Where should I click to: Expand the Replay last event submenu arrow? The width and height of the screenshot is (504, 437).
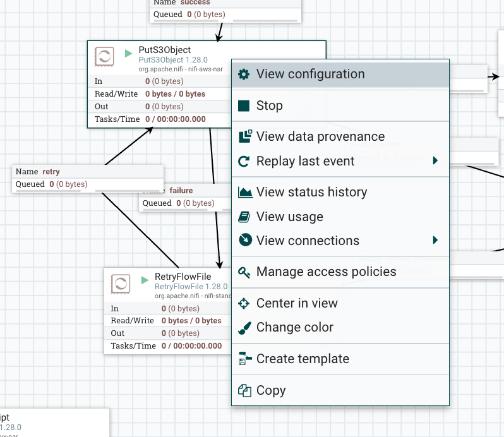[x=435, y=161]
